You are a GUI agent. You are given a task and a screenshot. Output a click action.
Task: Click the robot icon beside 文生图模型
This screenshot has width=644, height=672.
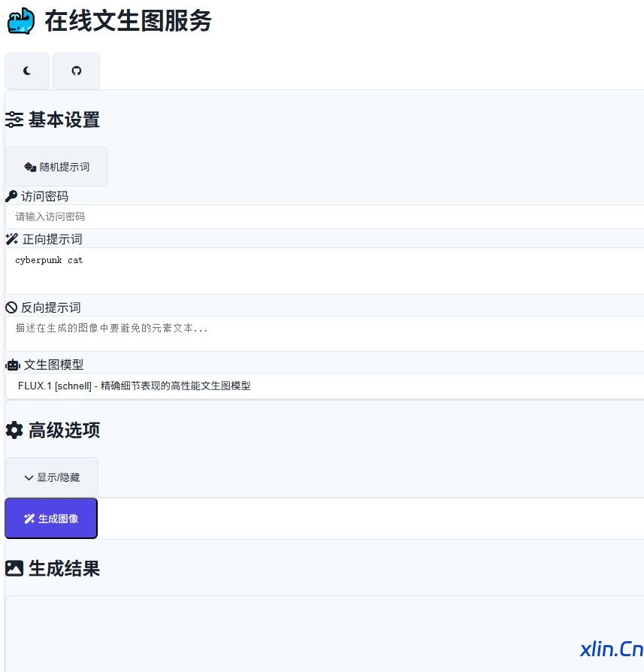click(x=13, y=365)
